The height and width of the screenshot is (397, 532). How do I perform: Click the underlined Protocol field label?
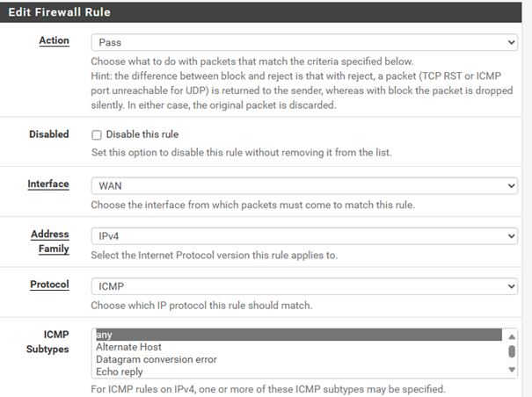click(48, 285)
